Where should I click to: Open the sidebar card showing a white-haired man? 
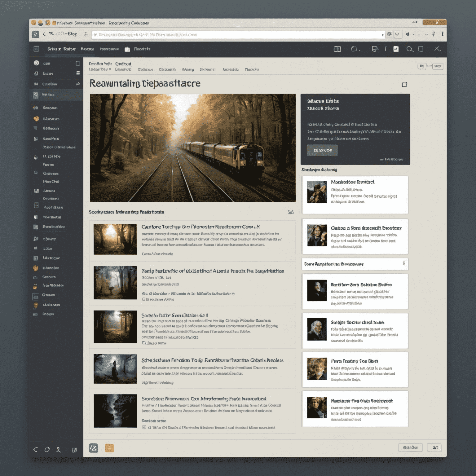355,331
